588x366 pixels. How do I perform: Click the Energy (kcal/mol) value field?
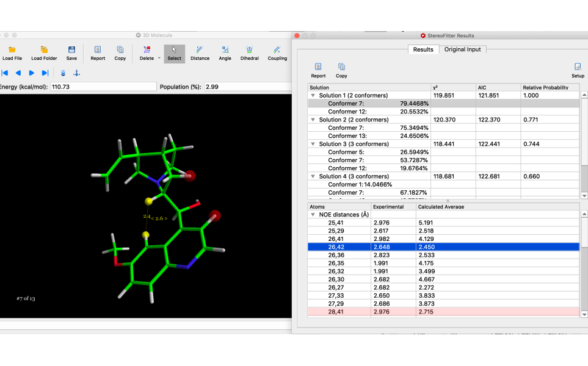tap(103, 87)
